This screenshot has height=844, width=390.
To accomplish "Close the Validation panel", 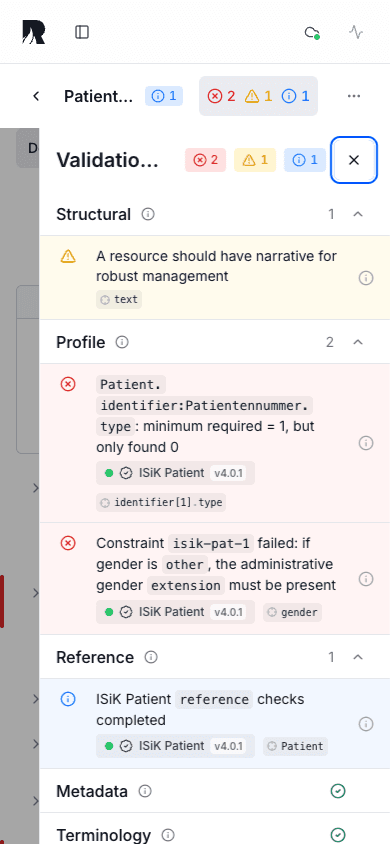I will point(353,160).
